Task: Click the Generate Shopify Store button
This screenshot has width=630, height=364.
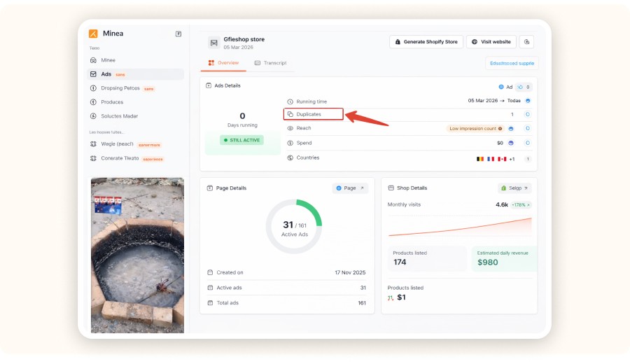Action: click(x=426, y=42)
